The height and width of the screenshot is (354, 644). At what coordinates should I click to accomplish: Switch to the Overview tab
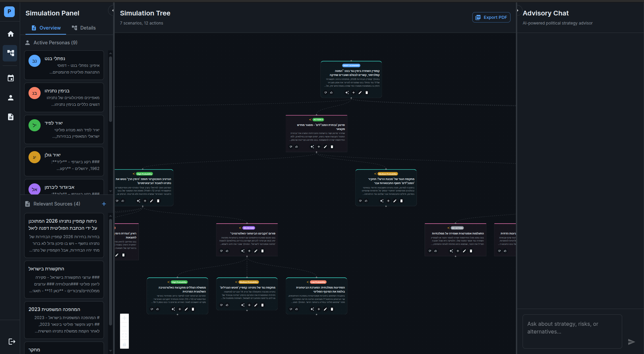46,28
